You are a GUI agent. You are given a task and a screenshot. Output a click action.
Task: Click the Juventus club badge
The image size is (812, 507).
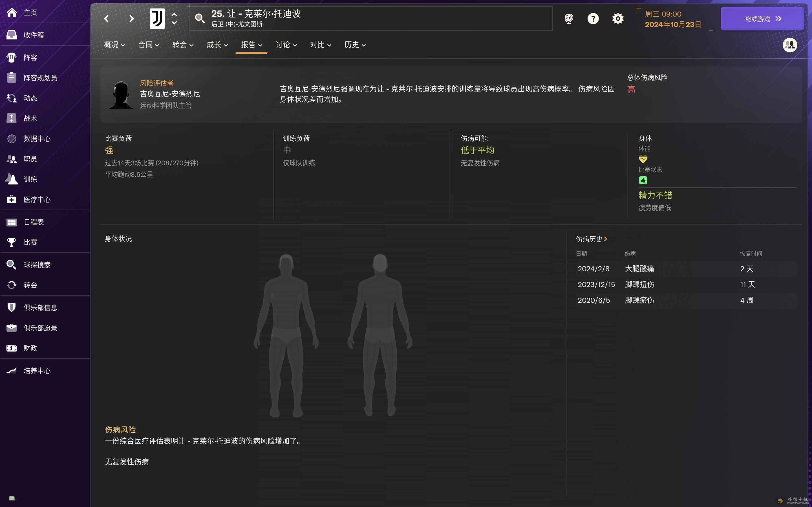tap(157, 18)
